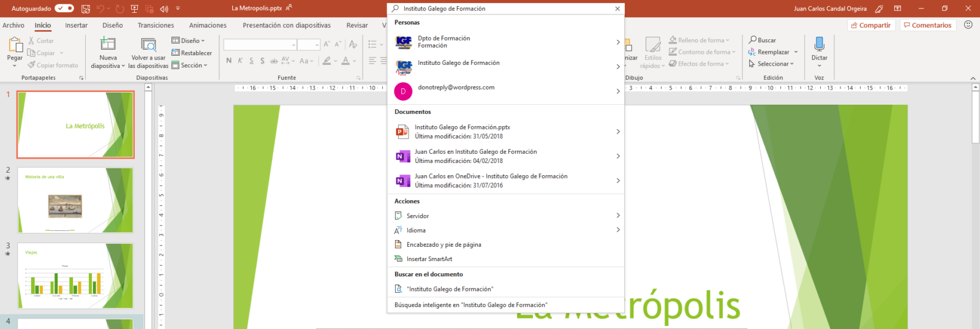The width and height of the screenshot is (980, 329).
Task: Toggle the Autoguardado switch
Action: pyautogui.click(x=64, y=9)
